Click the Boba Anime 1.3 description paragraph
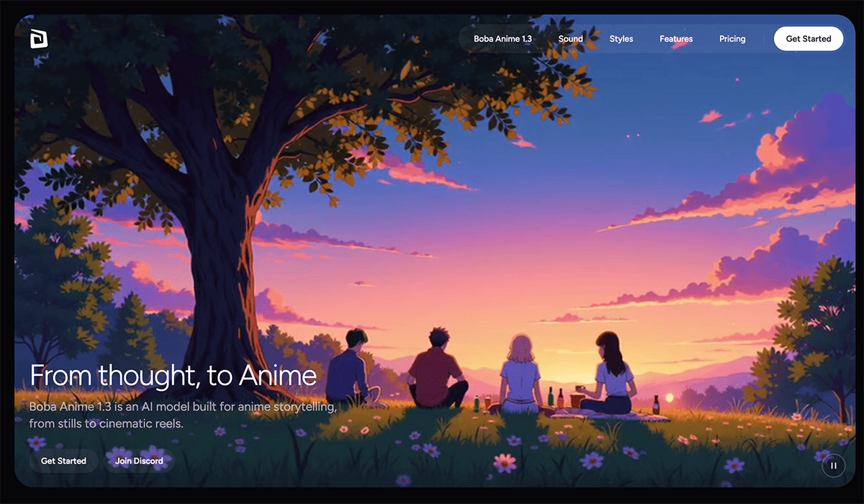 183,415
